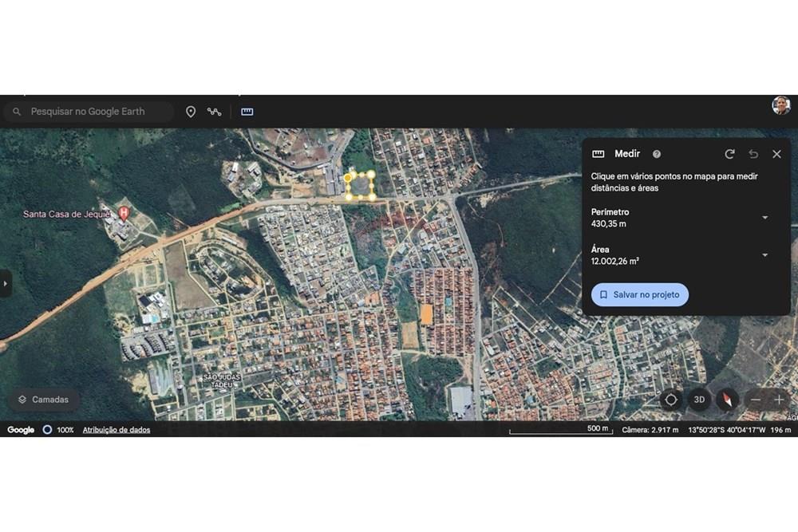Click the help icon beside Medir
This screenshot has height=532, width=798.
pos(657,154)
